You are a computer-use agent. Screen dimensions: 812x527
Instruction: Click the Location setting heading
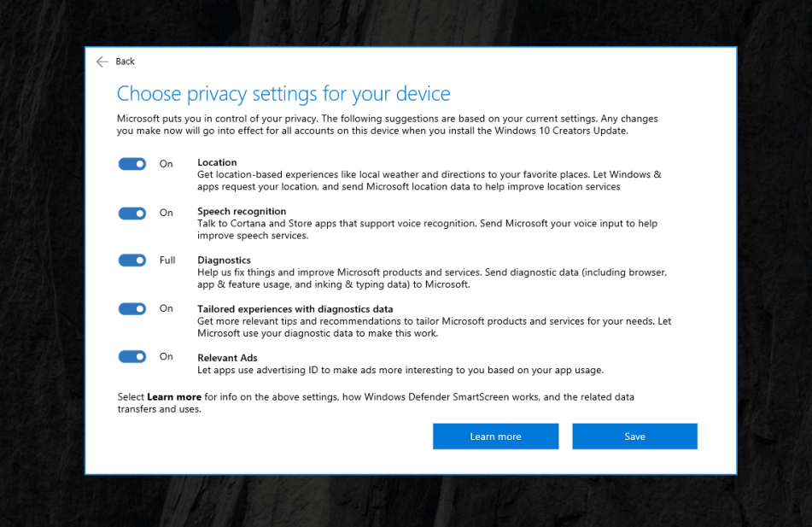pos(217,162)
